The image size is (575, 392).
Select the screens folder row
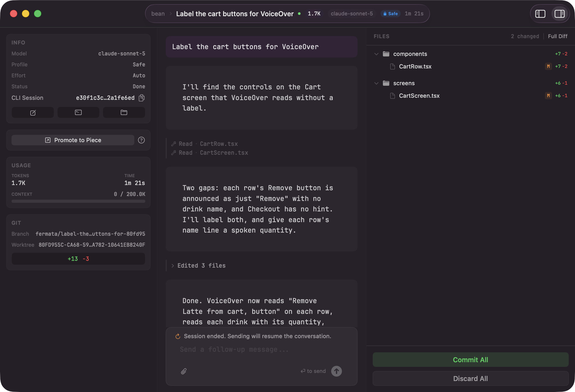click(470, 83)
